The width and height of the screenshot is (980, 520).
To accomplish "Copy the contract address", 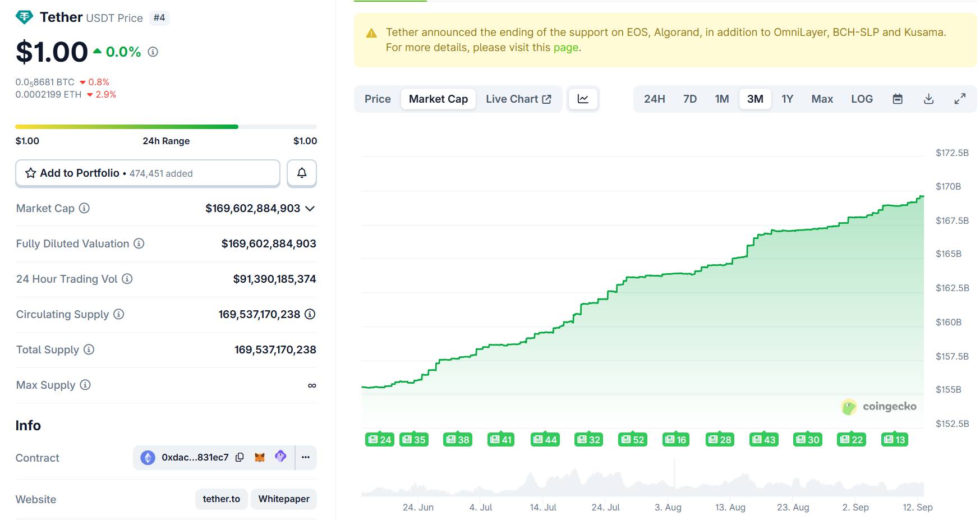I will pos(240,457).
